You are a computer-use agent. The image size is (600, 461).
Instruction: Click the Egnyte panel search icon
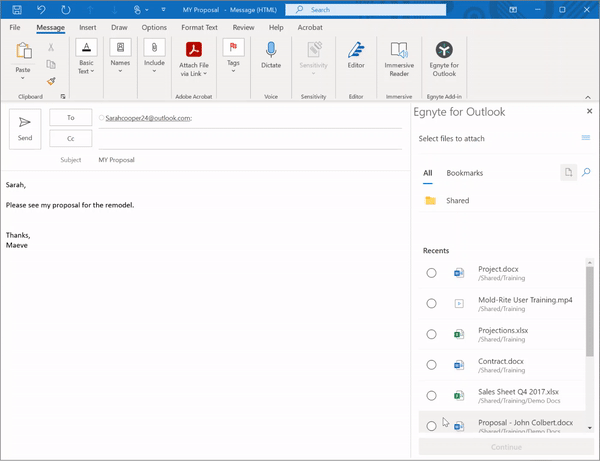click(x=587, y=173)
